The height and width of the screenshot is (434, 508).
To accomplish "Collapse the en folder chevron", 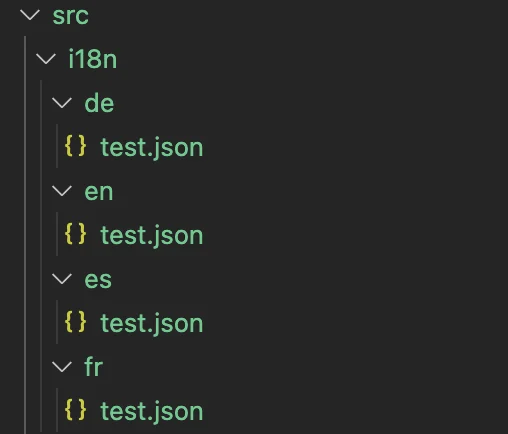I will 62,191.
